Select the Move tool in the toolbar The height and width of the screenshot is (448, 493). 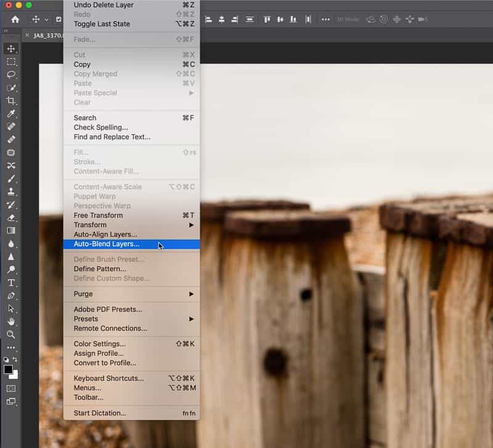tap(11, 49)
